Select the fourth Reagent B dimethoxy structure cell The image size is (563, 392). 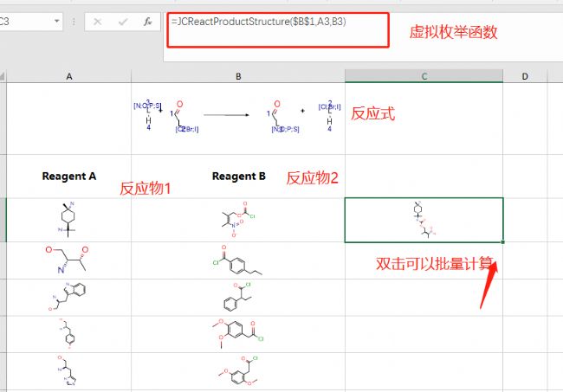(x=238, y=334)
